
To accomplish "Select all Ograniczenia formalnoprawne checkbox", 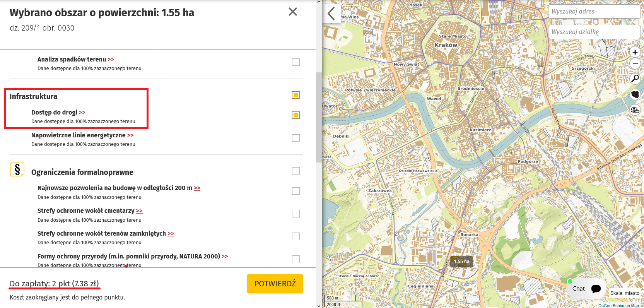I will click(296, 171).
